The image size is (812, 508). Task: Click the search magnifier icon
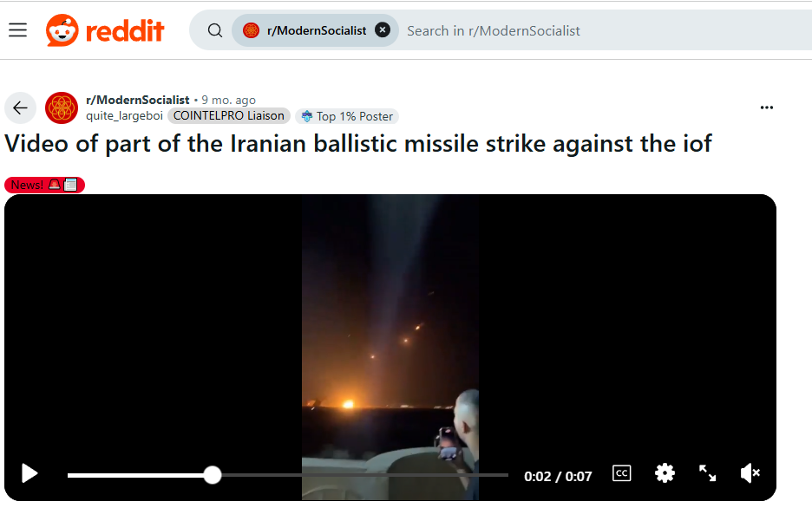pyautogui.click(x=215, y=30)
